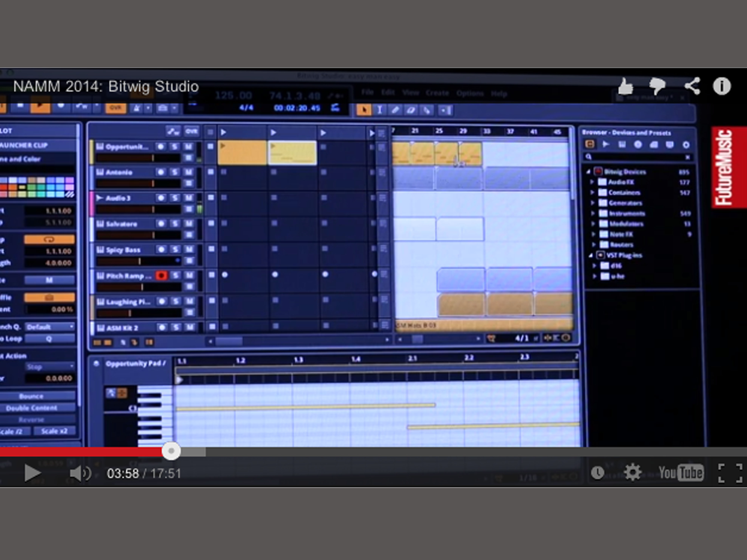747x560 pixels.
Task: Launch the second scene with its play arrow
Action: [273, 132]
